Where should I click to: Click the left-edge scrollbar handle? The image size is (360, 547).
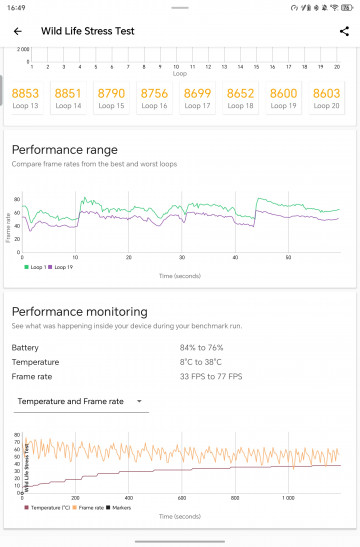point(1,90)
